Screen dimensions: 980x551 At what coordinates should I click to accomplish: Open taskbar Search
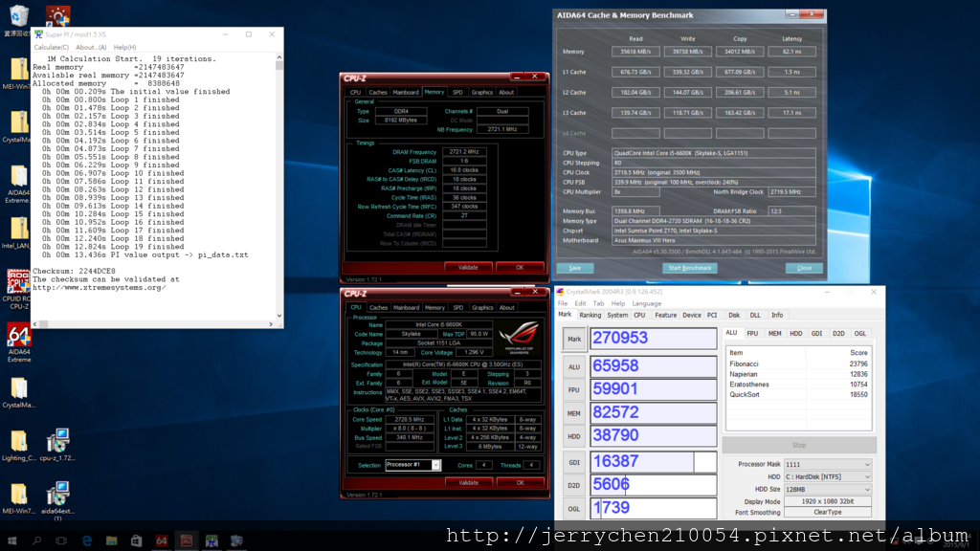click(37, 540)
